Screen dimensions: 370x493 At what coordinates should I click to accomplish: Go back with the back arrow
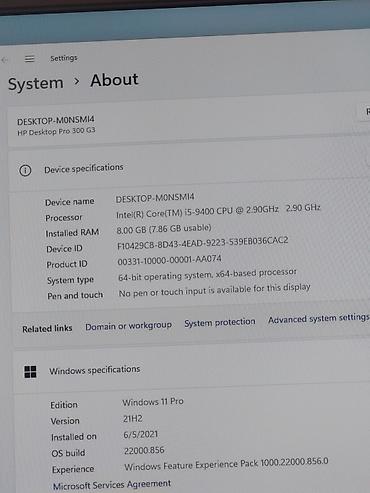coord(4,60)
